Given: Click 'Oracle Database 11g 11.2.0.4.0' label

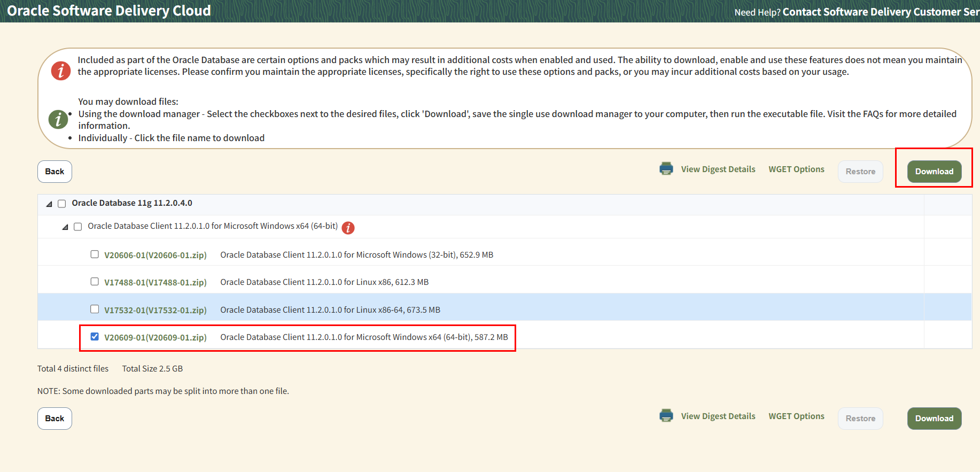Looking at the screenshot, I should [132, 203].
